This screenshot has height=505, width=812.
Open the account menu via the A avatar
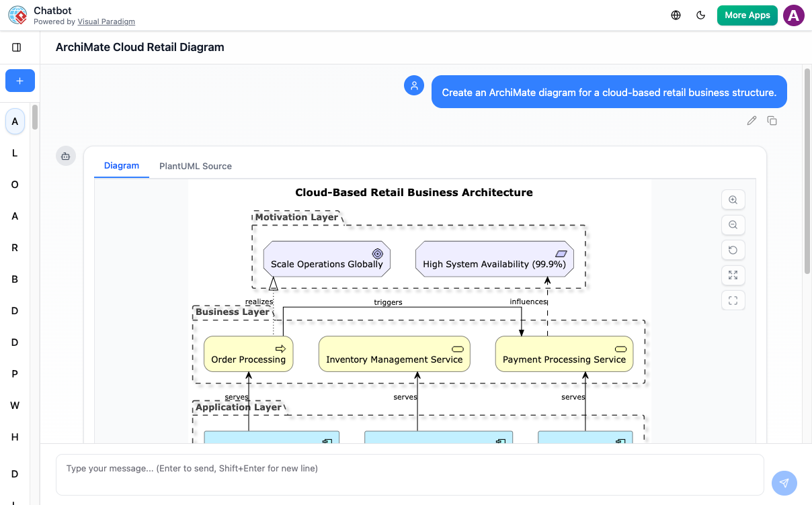[793, 15]
